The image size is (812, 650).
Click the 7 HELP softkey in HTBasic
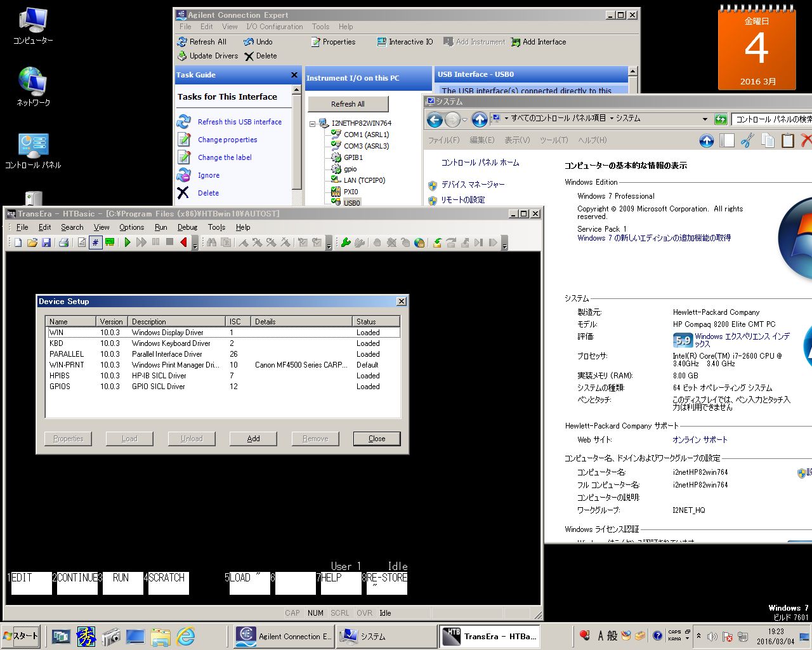tap(341, 583)
